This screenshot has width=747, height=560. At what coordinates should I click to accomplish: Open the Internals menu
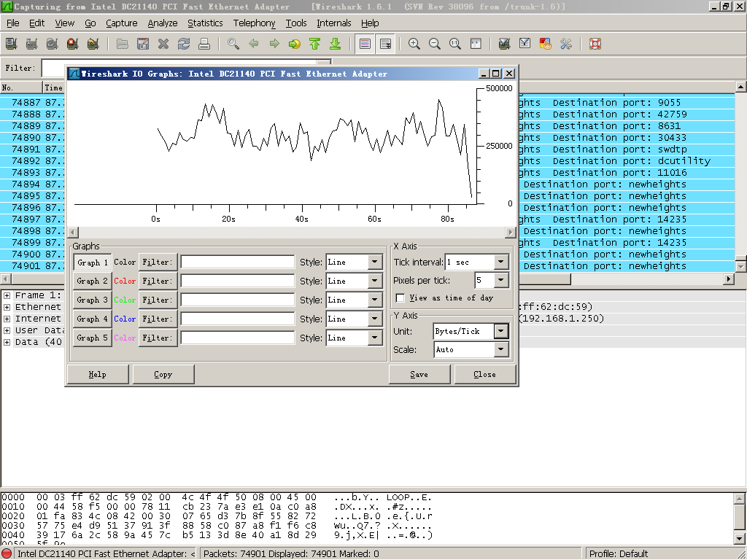click(x=334, y=23)
